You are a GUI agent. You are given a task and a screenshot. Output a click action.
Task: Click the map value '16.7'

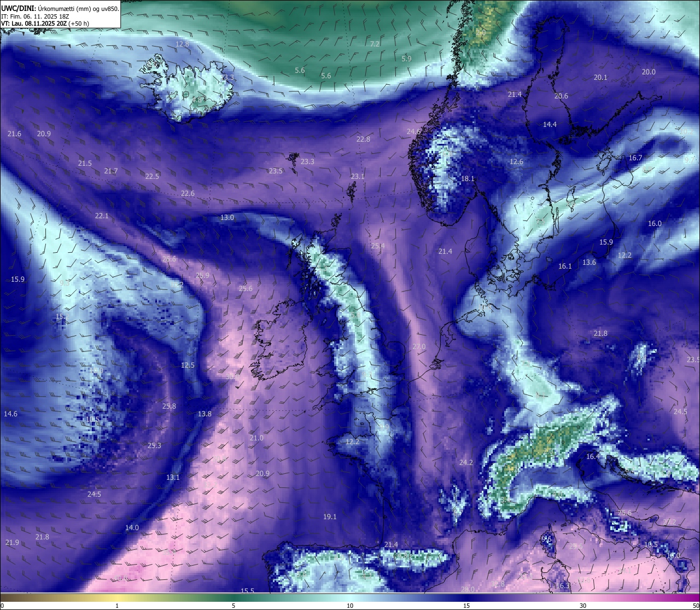[x=635, y=158]
